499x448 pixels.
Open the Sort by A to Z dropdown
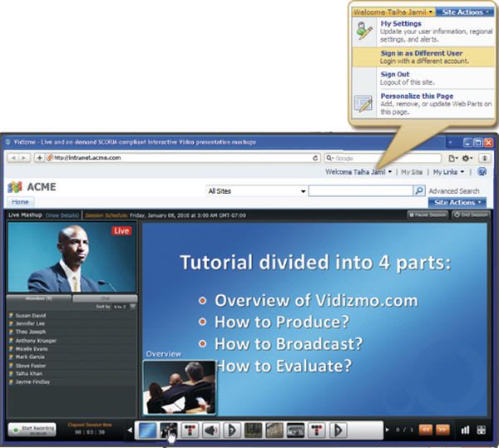tap(125, 307)
